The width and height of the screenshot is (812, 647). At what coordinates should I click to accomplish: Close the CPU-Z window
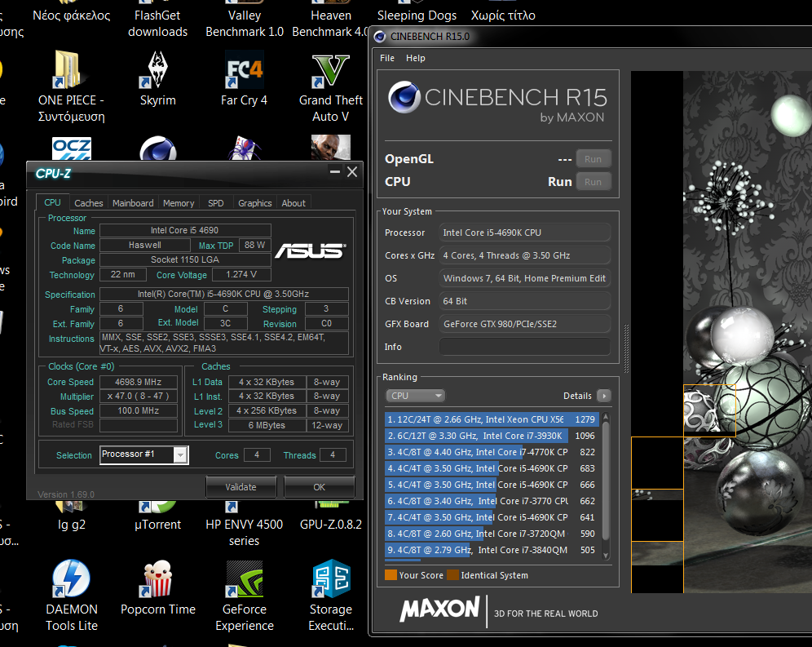point(352,171)
